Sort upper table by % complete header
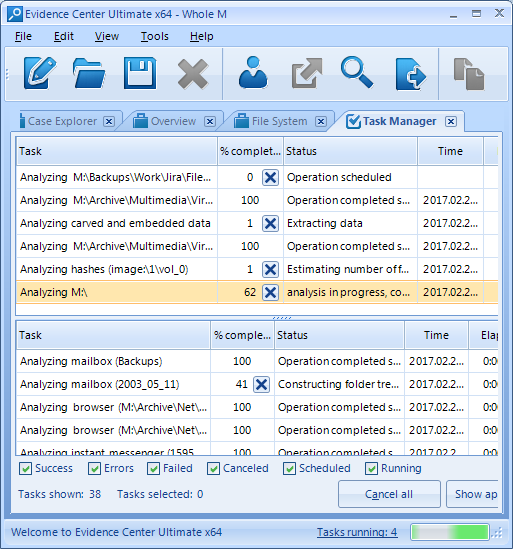This screenshot has height=549, width=513. pos(250,151)
